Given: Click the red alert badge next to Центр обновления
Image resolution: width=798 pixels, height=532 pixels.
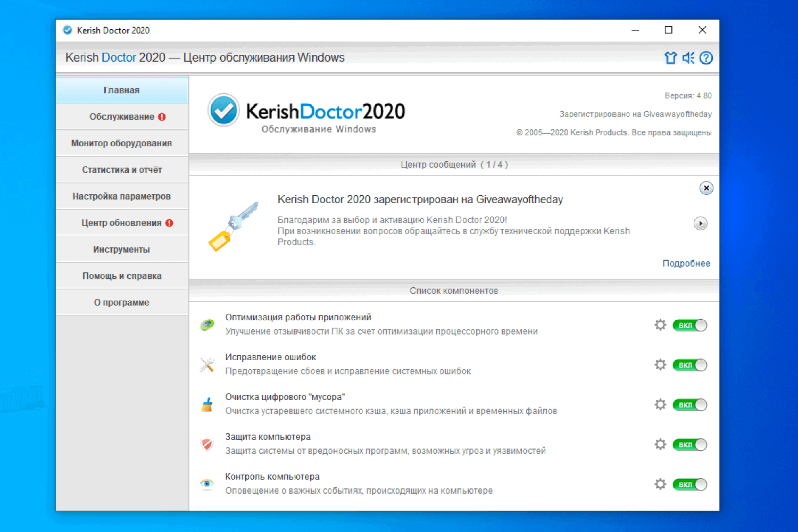Looking at the screenshot, I should tap(169, 223).
